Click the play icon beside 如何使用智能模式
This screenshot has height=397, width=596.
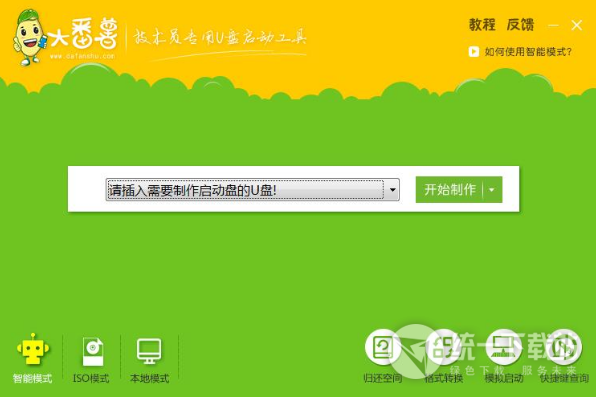tap(474, 51)
